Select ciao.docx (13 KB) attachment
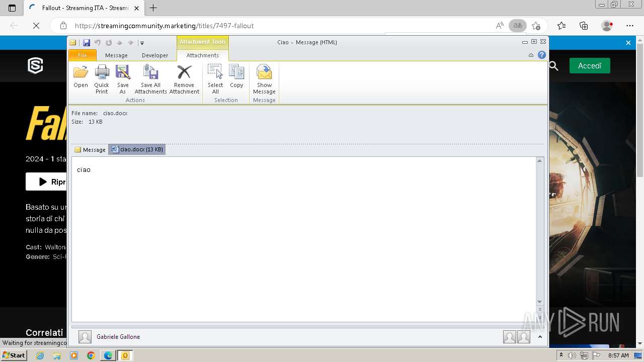644x362 pixels. tap(137, 149)
